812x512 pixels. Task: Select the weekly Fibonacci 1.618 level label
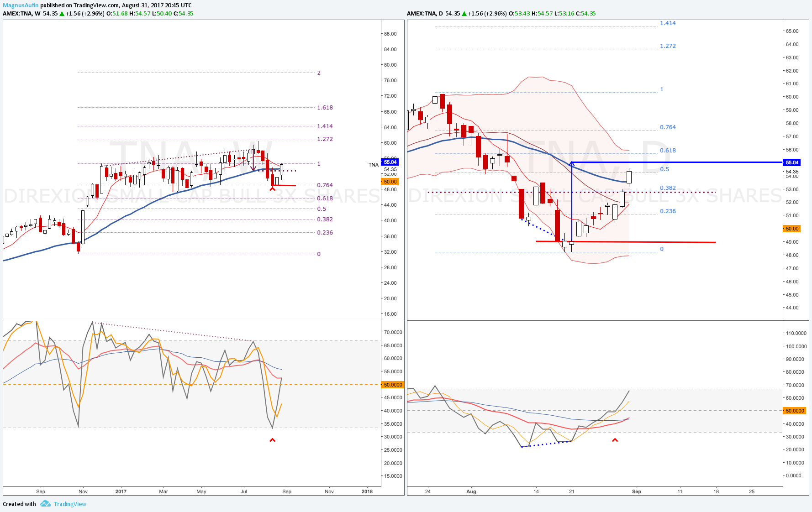[325, 108]
